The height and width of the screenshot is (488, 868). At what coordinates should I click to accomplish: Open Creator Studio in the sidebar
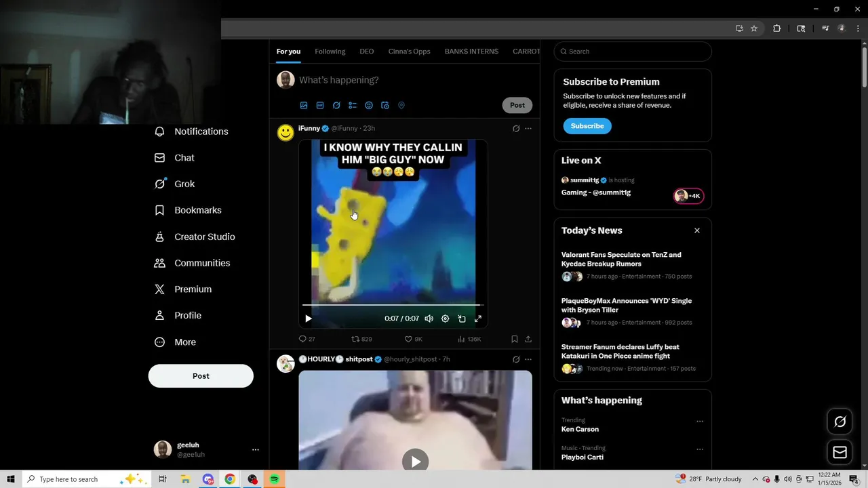click(195, 237)
